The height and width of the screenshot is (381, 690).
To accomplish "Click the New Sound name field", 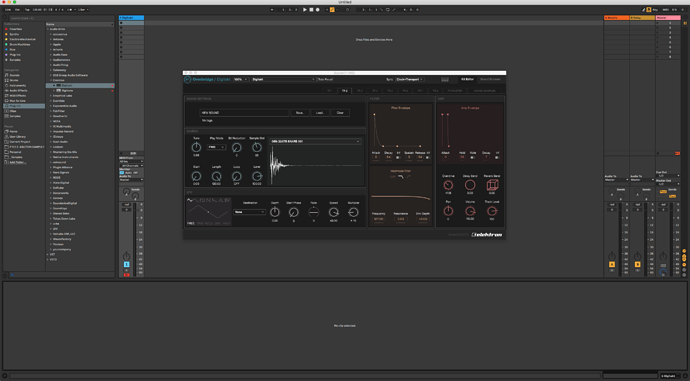I will (x=244, y=113).
